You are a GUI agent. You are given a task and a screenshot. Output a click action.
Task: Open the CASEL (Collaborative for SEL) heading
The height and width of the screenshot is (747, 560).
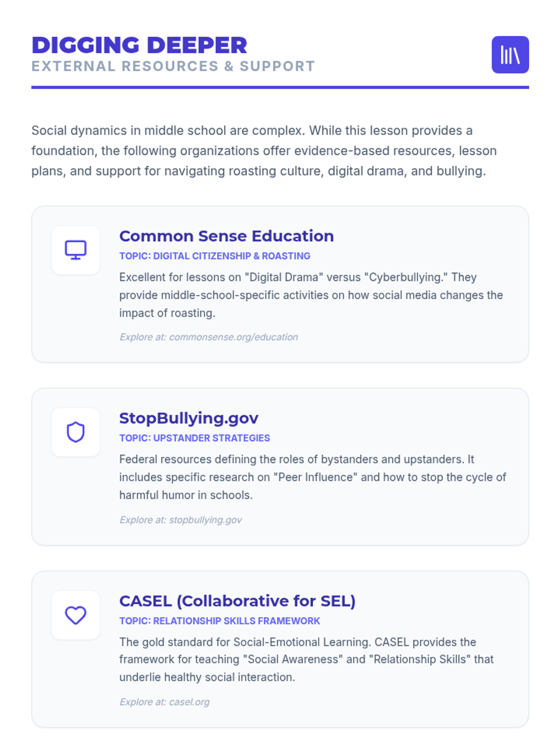click(x=237, y=601)
